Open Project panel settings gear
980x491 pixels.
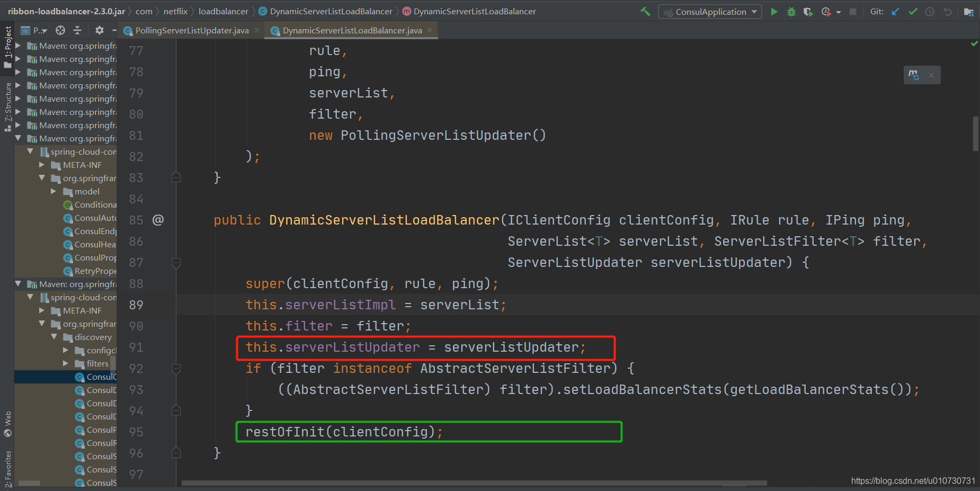coord(99,30)
